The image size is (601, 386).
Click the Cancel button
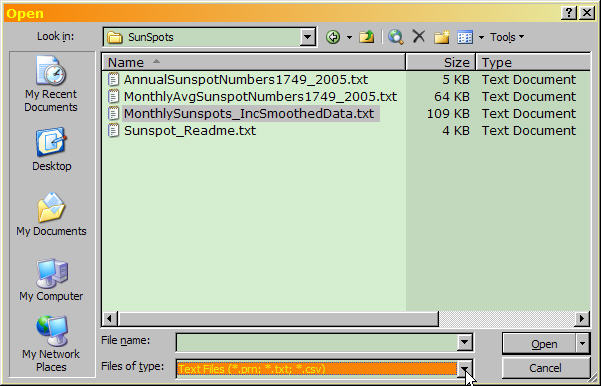pos(545,368)
